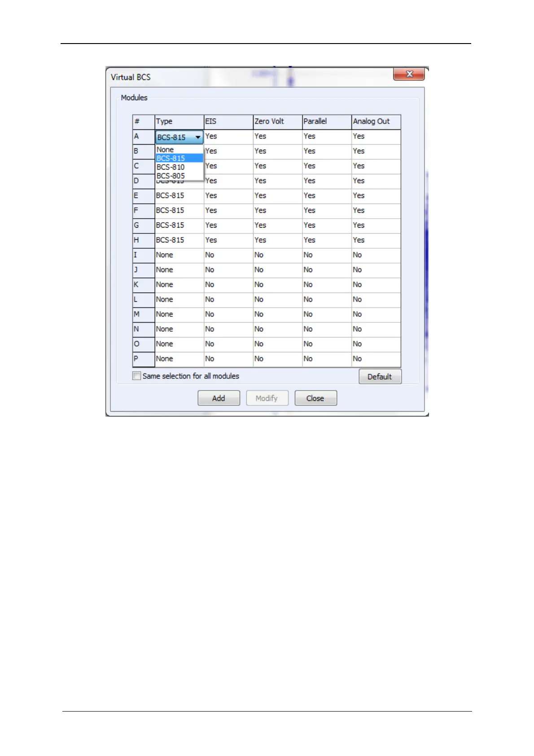The width and height of the screenshot is (534, 756).
Task: Click the None type cell in row L
Action: [179, 299]
